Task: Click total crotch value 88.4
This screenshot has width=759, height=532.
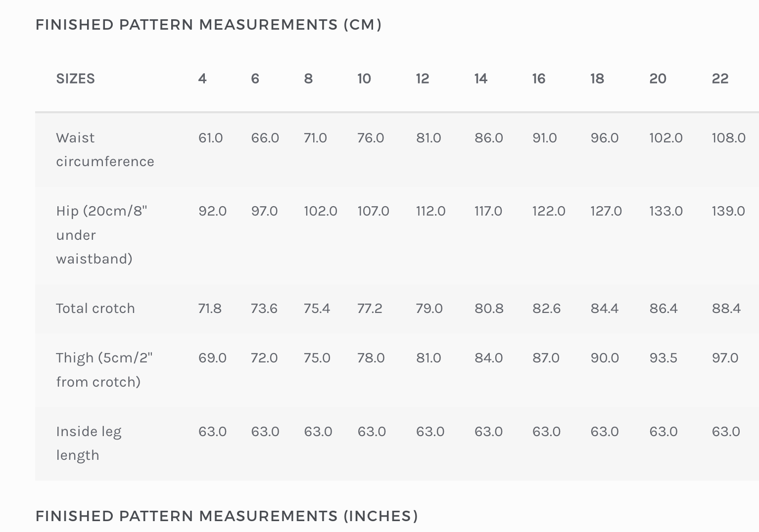Action: 726,309
